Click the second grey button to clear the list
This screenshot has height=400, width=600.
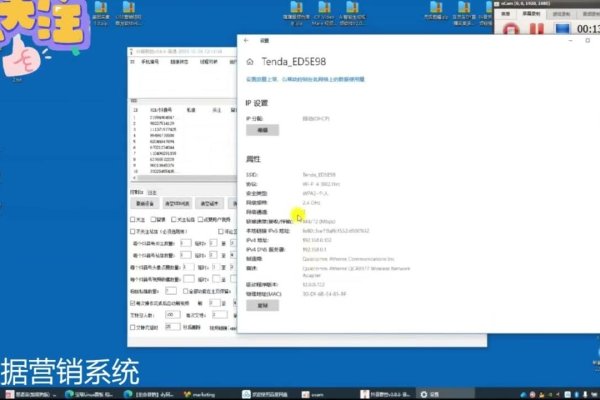177,204
